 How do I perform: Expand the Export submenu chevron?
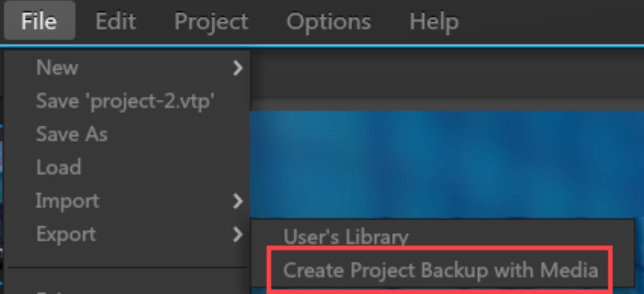238,234
